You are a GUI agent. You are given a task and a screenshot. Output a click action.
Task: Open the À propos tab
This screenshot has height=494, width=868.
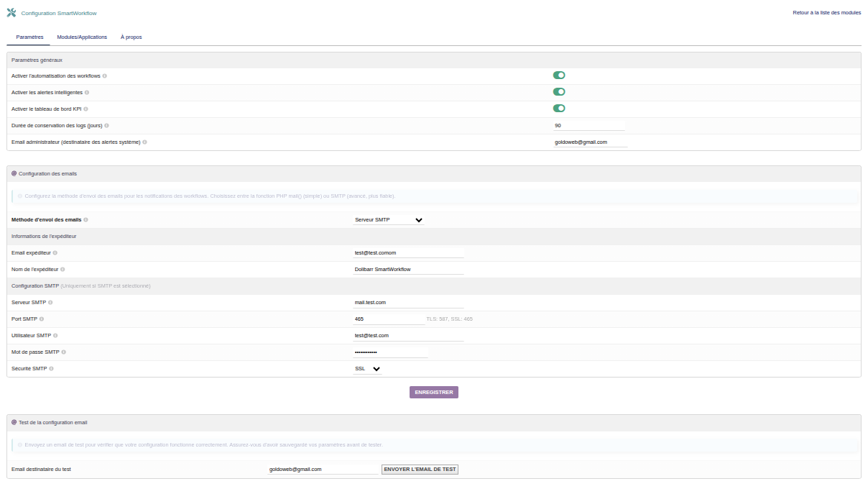(x=131, y=37)
